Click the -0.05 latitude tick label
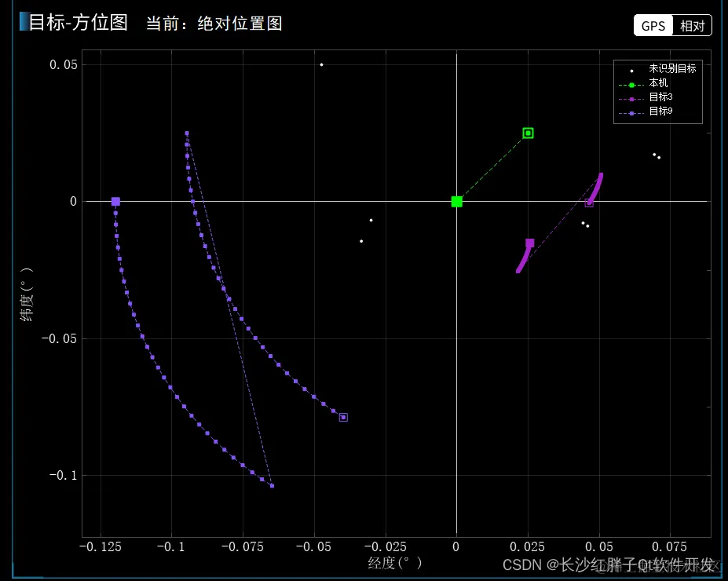 59,338
